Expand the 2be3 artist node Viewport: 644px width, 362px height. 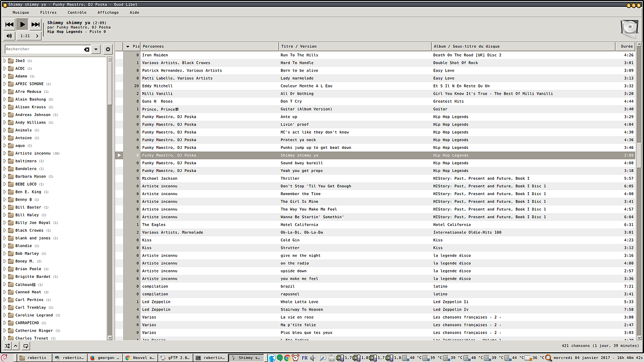coord(5,61)
